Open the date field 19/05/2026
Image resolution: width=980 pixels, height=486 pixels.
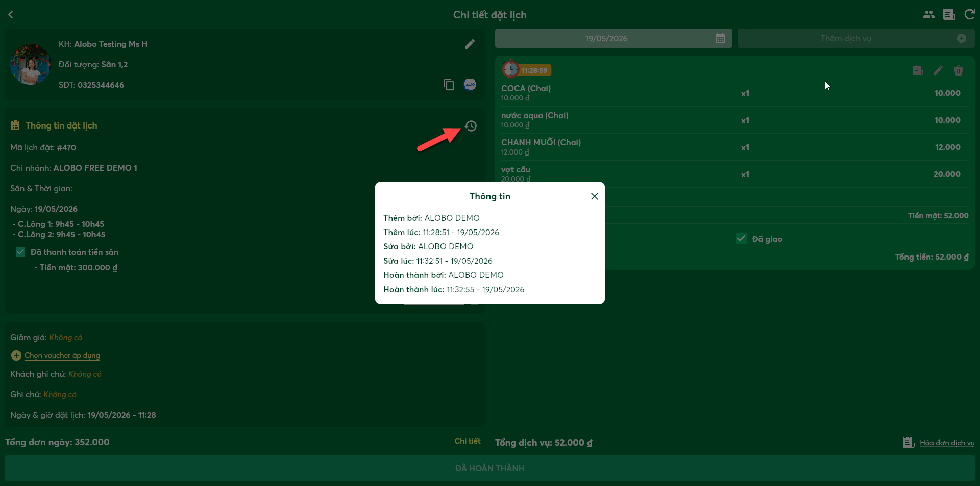[614, 38]
